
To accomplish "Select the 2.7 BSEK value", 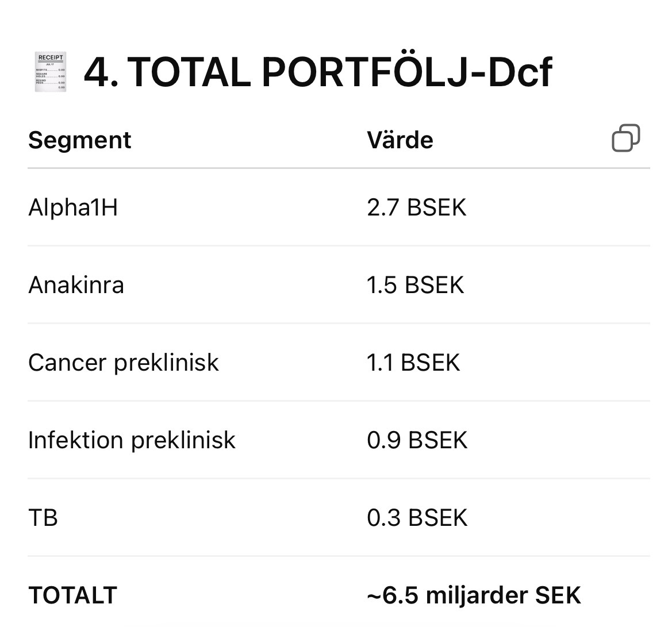I will [417, 207].
